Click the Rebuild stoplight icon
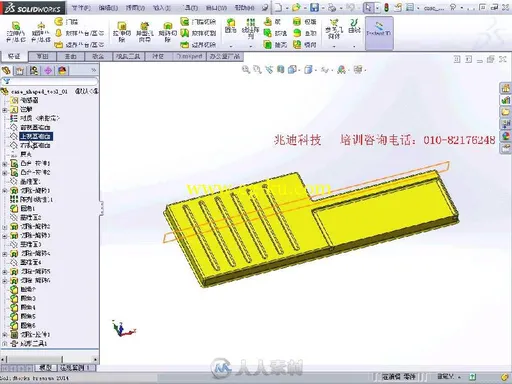This screenshot has height=384, width=512. click(386, 7)
